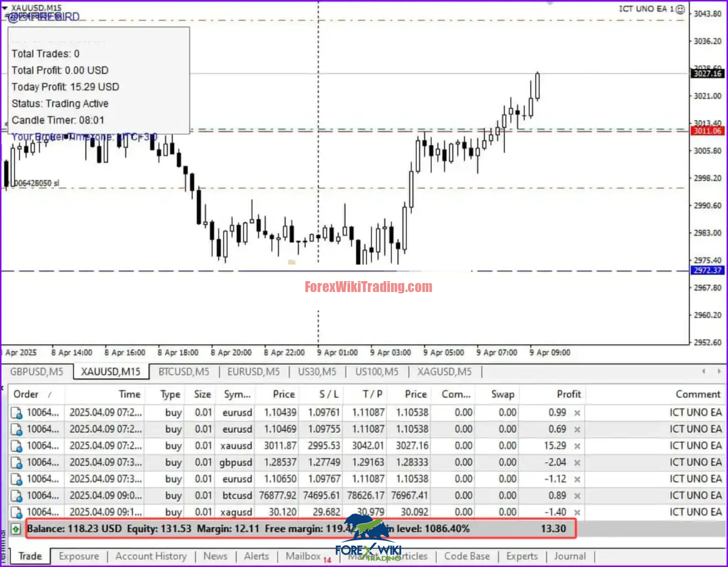Switch to the EURUSD,M5 chart tab
Viewport: 728px width, 567px height.
(x=254, y=372)
